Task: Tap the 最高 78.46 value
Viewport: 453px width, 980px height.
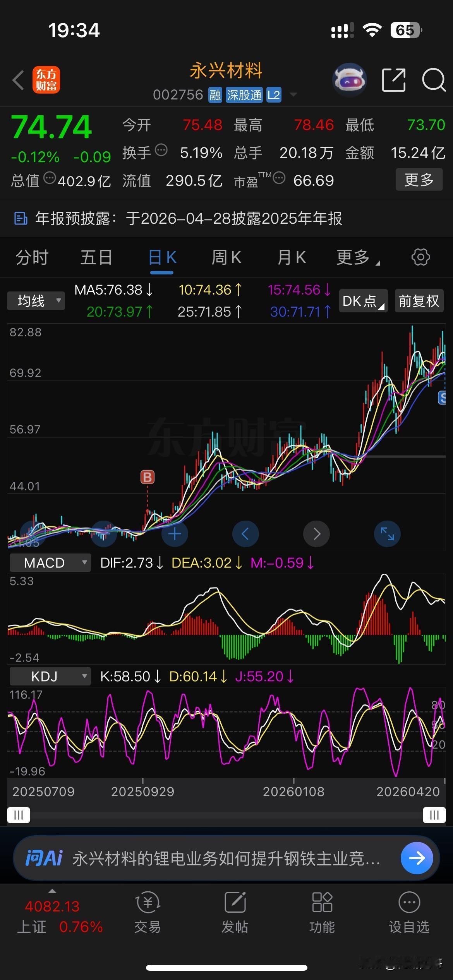Action: (314, 125)
